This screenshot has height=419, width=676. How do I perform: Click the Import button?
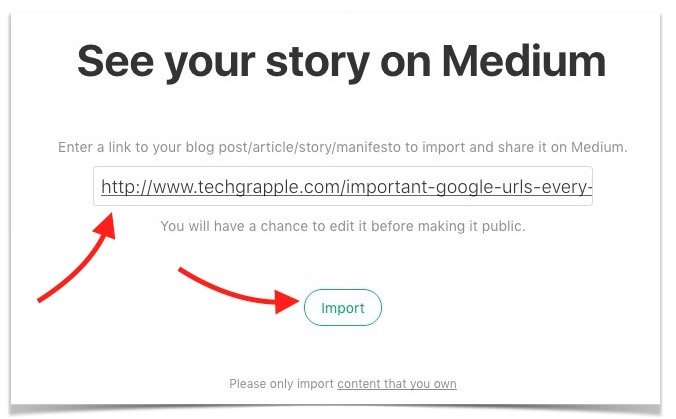tap(342, 308)
